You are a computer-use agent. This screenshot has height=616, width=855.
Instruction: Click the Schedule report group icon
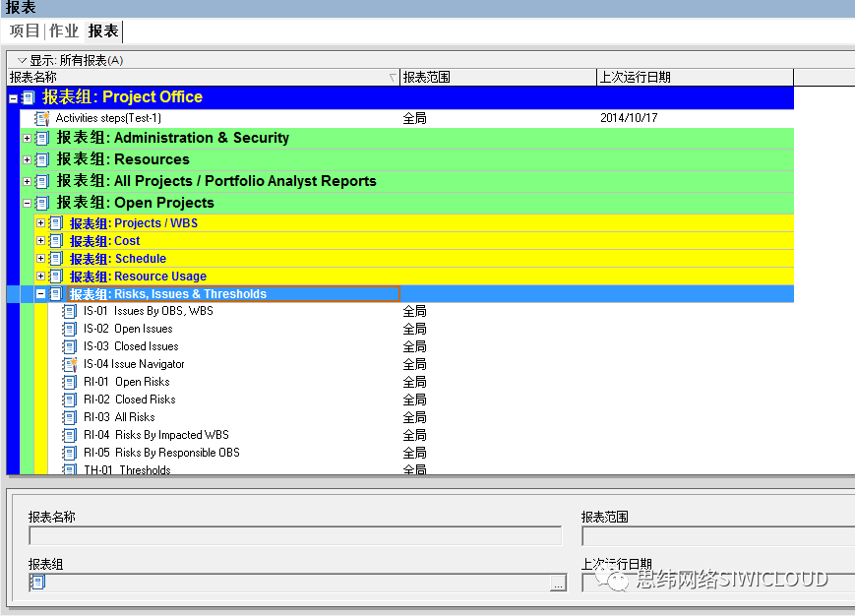coord(56,259)
